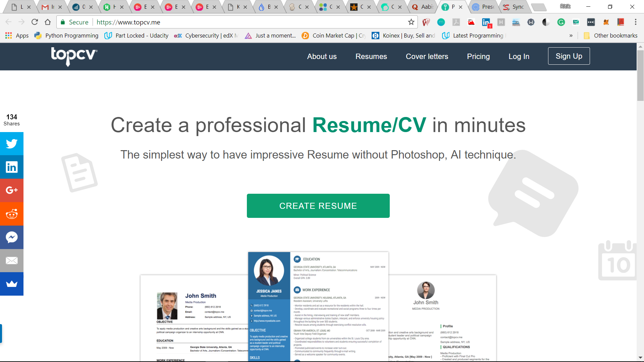Image resolution: width=644 pixels, height=362 pixels.
Task: Open Other bookmarks folder
Action: tap(610, 36)
